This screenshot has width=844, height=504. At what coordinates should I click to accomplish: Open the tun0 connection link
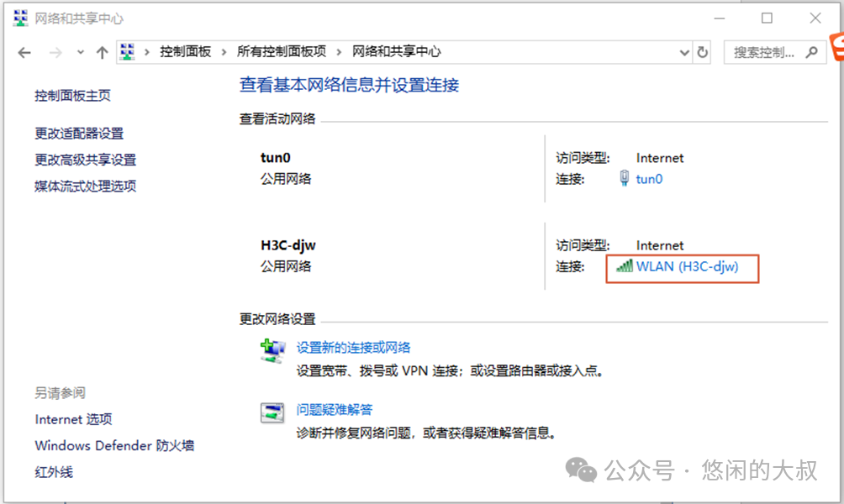(x=649, y=179)
